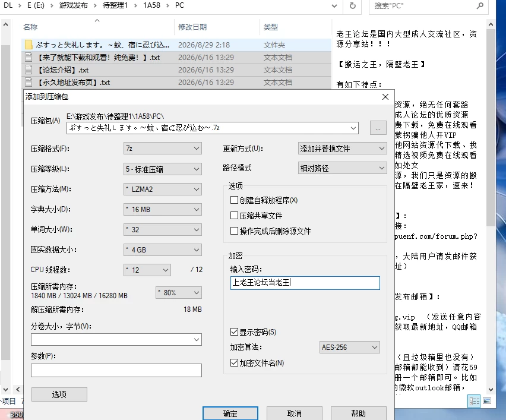
Task: Click the 选项 button
Action: pos(59,394)
